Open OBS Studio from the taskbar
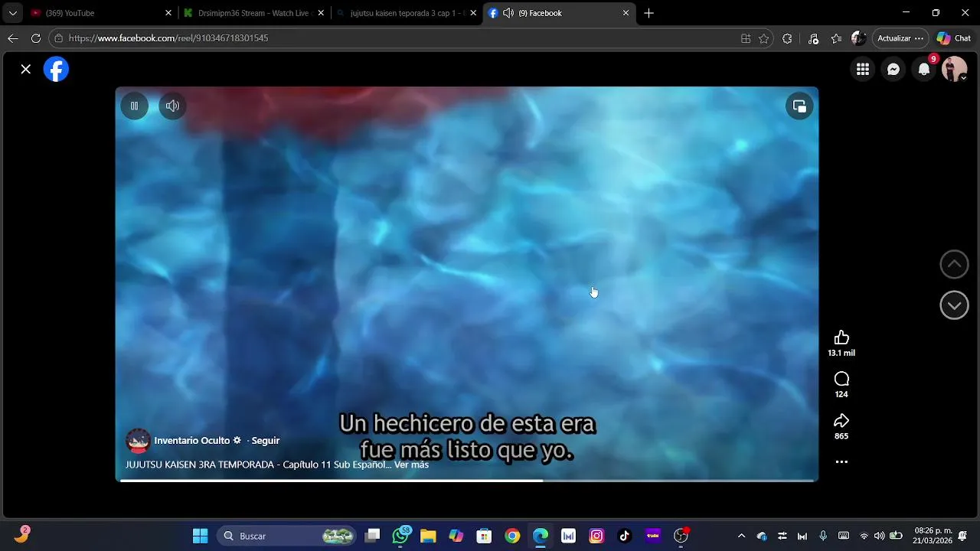Image resolution: width=980 pixels, height=551 pixels. pos(681,536)
